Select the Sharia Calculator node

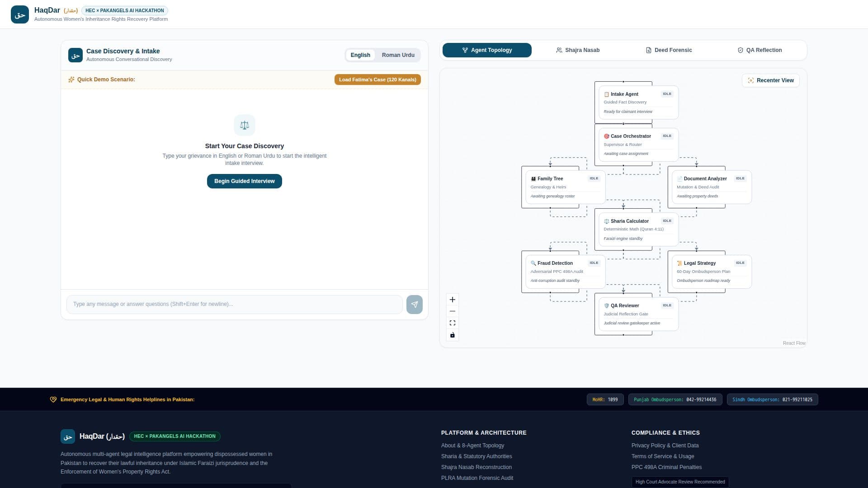638,230
